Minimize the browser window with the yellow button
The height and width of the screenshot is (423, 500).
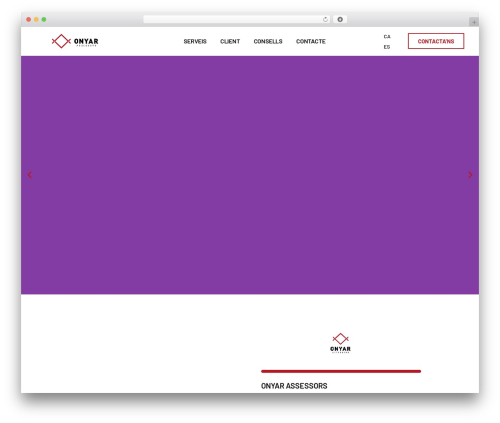pos(36,19)
